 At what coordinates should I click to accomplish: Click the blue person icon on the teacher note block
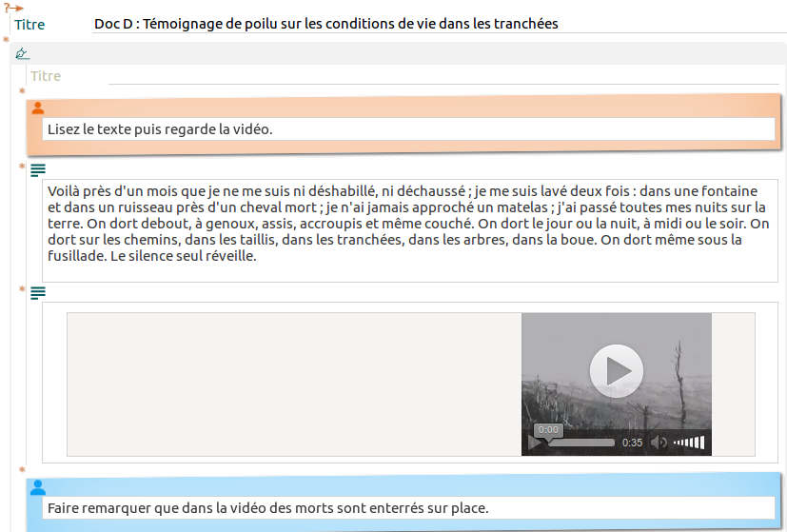[38, 487]
